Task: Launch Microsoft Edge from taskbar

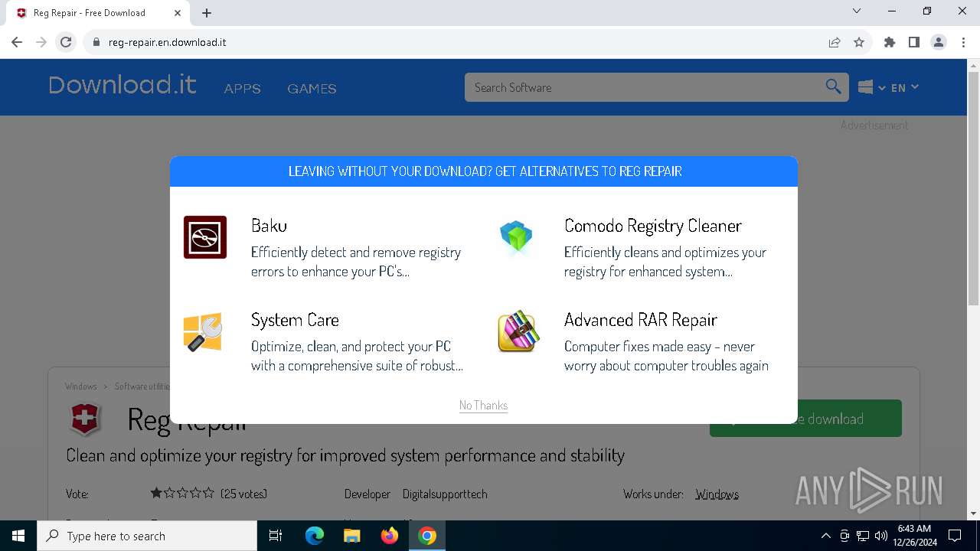Action: pyautogui.click(x=315, y=536)
